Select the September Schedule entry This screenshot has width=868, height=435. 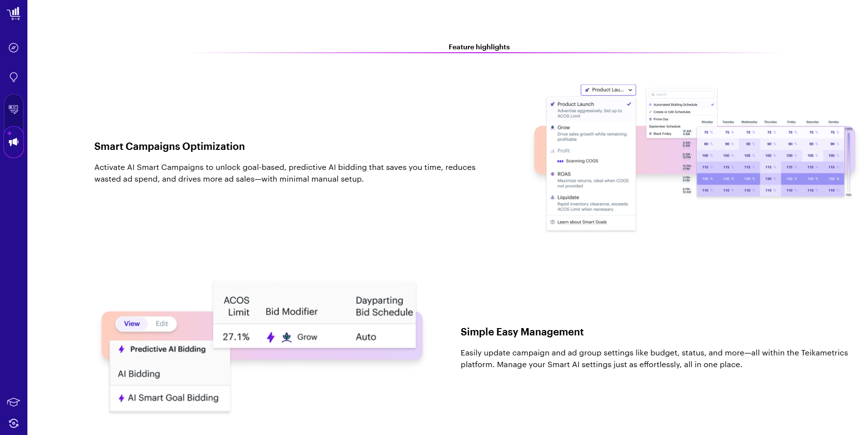click(x=664, y=126)
